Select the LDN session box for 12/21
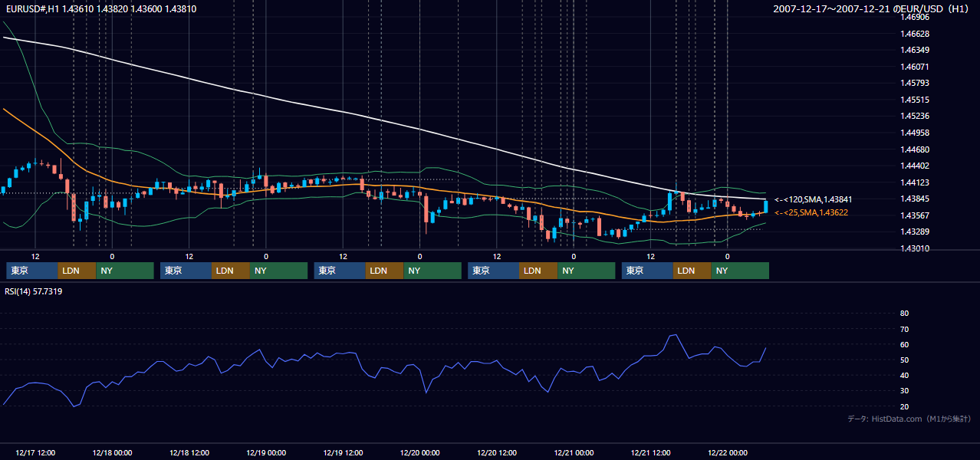The width and height of the screenshot is (980, 460). pos(692,271)
